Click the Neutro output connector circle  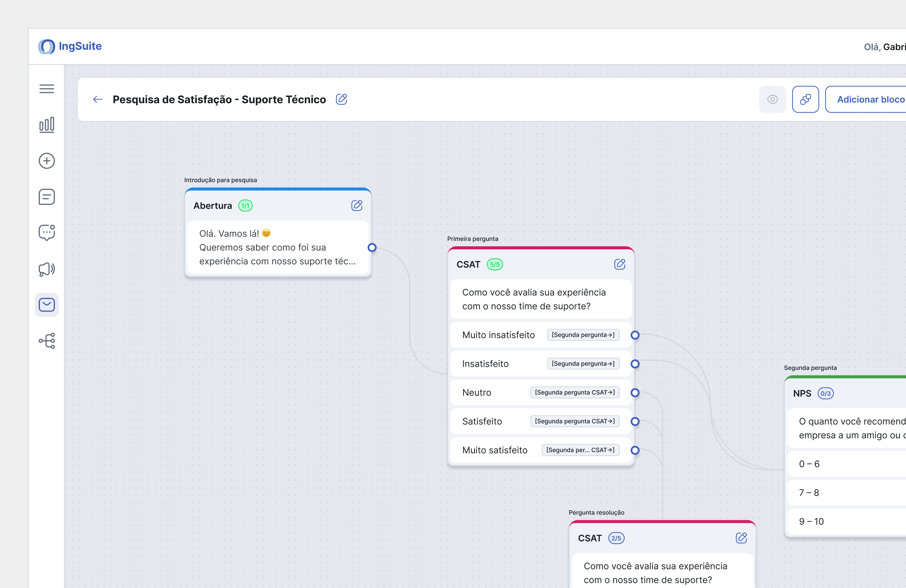tap(634, 392)
